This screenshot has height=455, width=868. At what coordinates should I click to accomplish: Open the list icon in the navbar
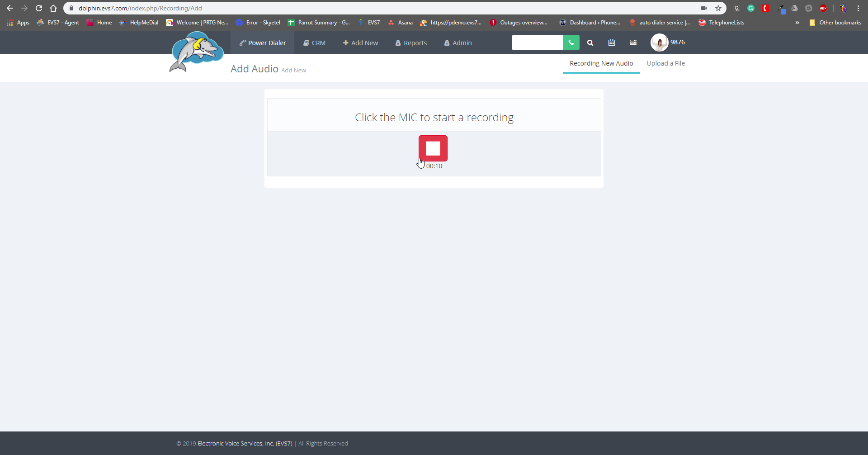[633, 43]
